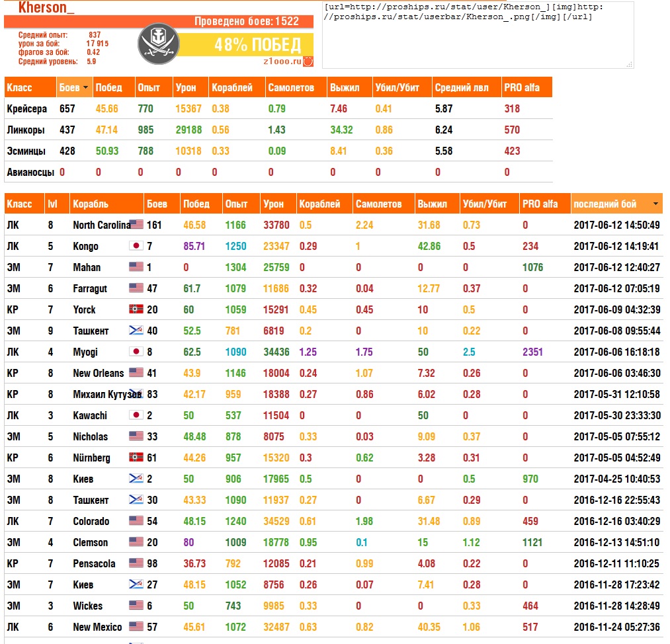This screenshot has height=644, width=670.
Task: Click inside the BBCode userbar text area
Action: pos(478,34)
